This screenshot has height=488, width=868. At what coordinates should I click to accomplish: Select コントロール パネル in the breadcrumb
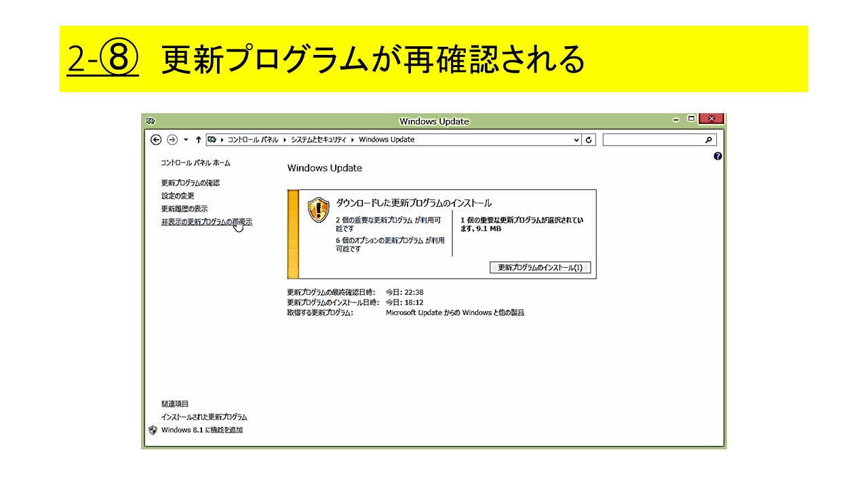[253, 140]
